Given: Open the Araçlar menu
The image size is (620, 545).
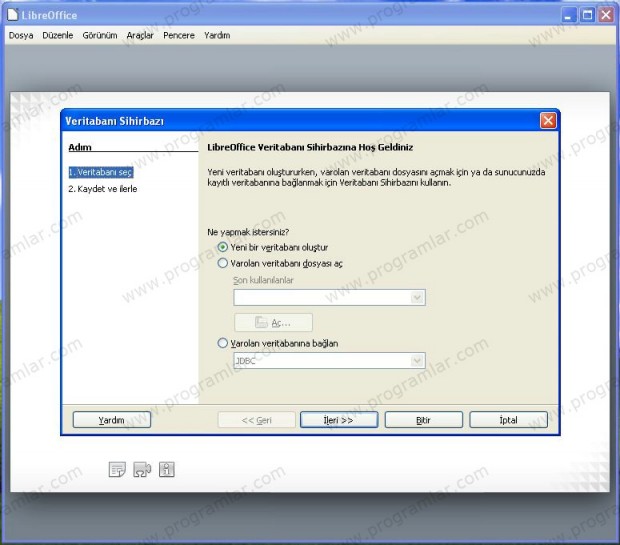Looking at the screenshot, I should [140, 35].
